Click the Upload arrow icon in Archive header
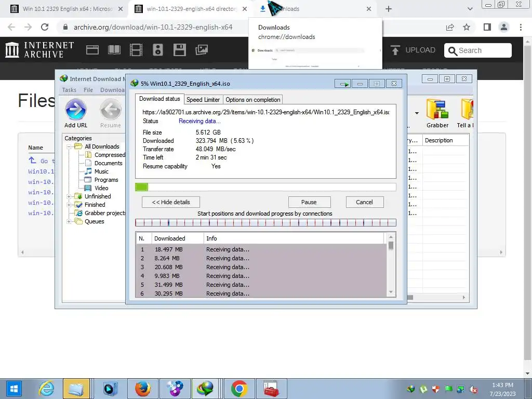 395,50
